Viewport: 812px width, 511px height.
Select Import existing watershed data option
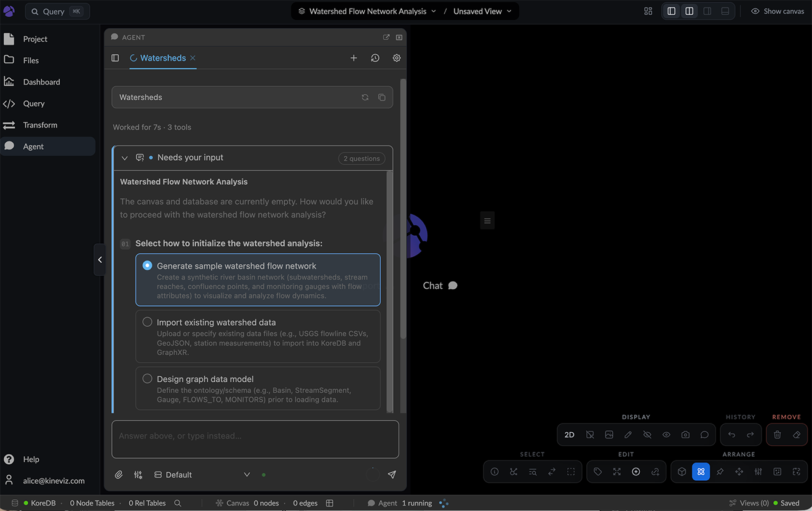(258, 336)
